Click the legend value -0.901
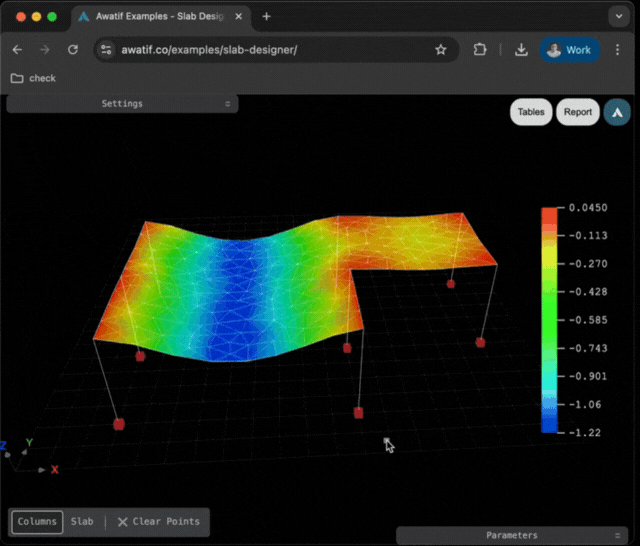The width and height of the screenshot is (640, 546). coord(588,376)
